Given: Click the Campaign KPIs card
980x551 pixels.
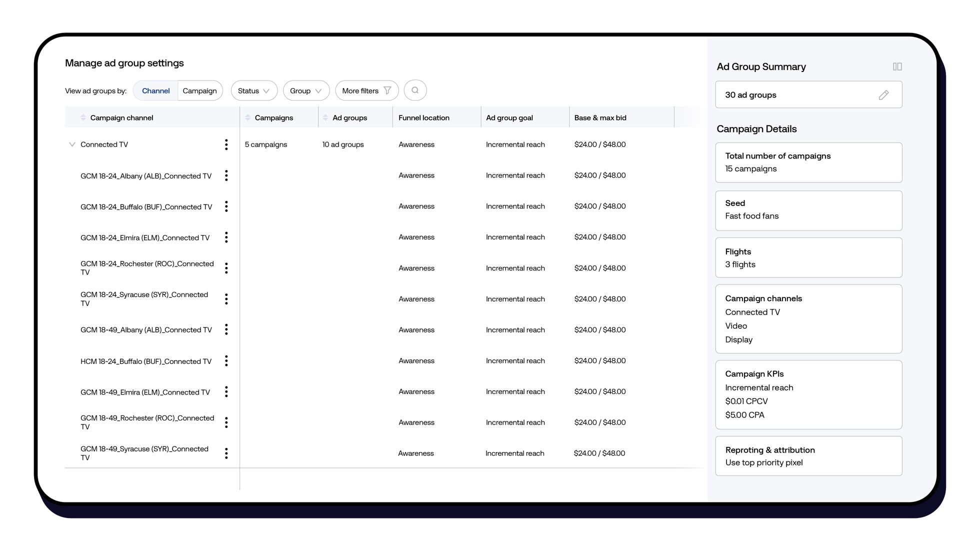Looking at the screenshot, I should coord(808,394).
